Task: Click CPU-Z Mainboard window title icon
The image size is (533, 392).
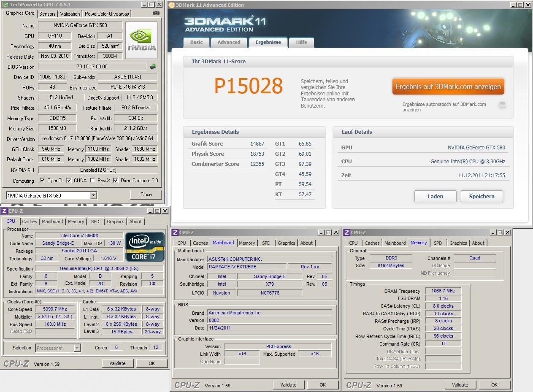Action: pos(175,232)
